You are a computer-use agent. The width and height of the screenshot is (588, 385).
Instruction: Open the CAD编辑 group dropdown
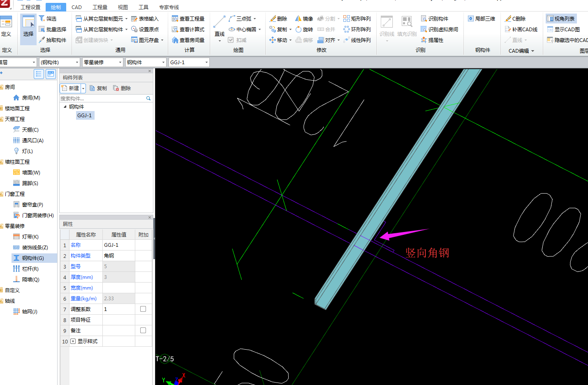click(x=521, y=51)
